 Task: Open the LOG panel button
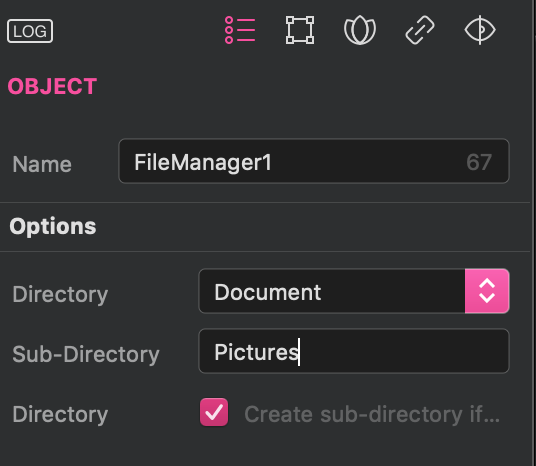(30, 31)
